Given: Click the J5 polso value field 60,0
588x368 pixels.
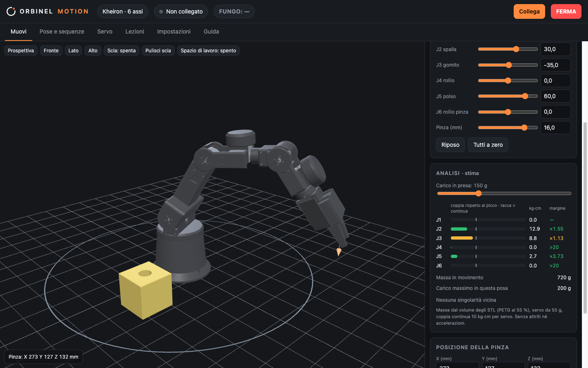Looking at the screenshot, I should (555, 96).
